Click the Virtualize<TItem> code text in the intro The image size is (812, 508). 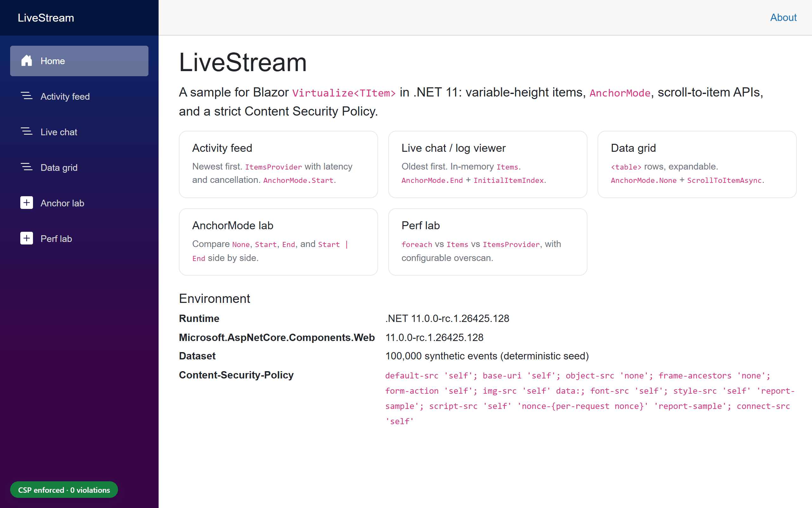344,93
